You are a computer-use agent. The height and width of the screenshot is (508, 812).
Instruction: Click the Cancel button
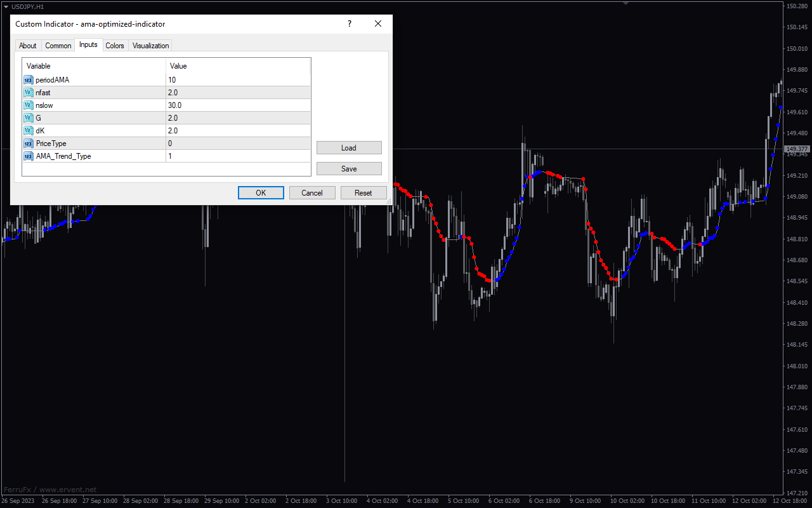click(x=312, y=193)
